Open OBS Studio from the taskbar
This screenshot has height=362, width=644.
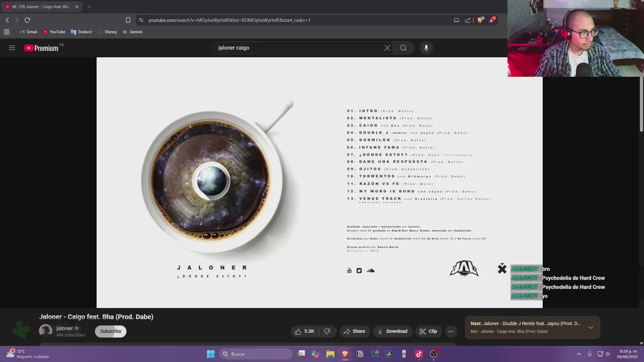434,354
